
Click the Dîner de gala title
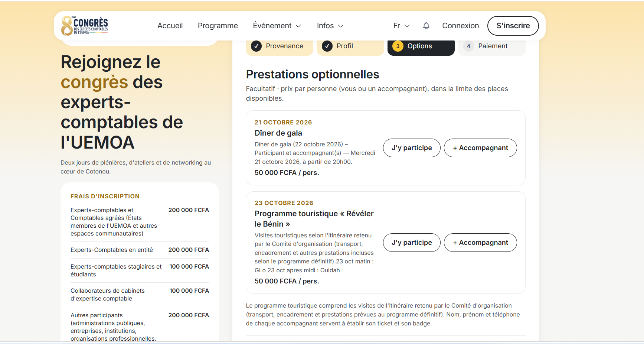pos(278,133)
